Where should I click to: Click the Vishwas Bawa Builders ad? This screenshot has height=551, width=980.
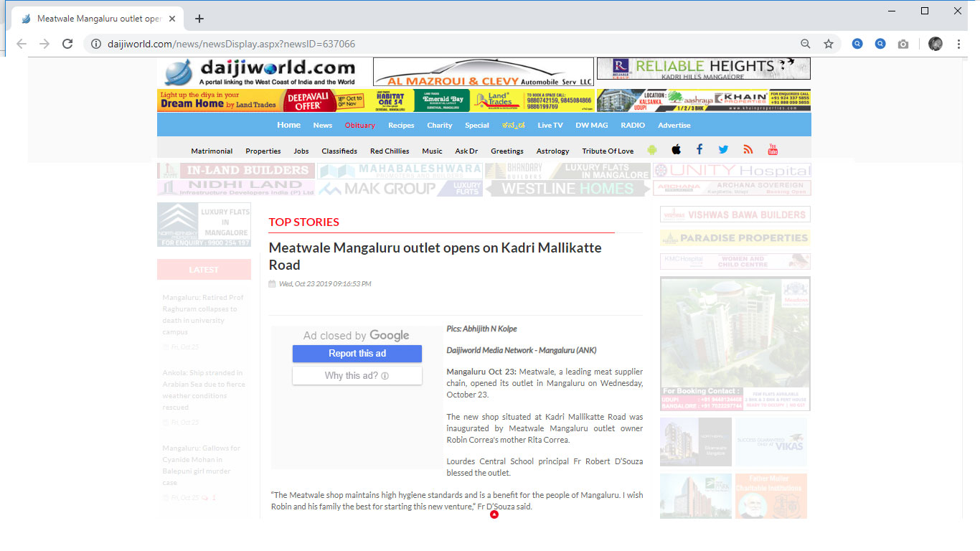[735, 215]
